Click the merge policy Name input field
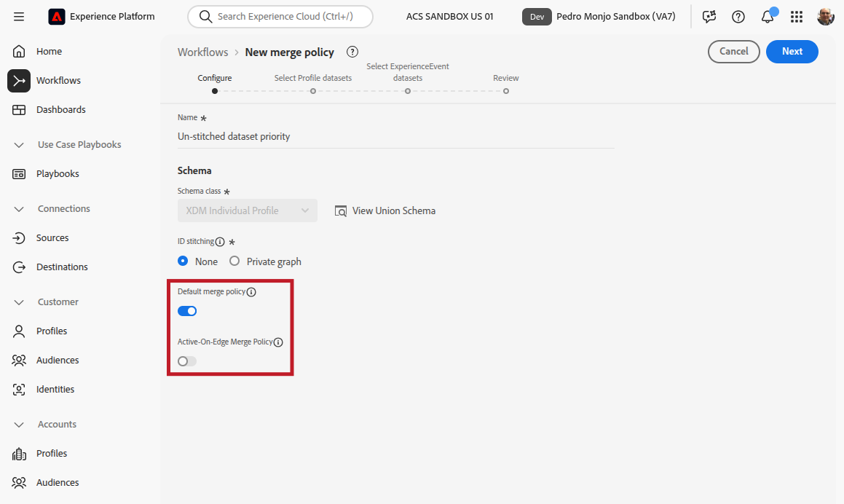Image resolution: width=844 pixels, height=504 pixels. coord(395,136)
